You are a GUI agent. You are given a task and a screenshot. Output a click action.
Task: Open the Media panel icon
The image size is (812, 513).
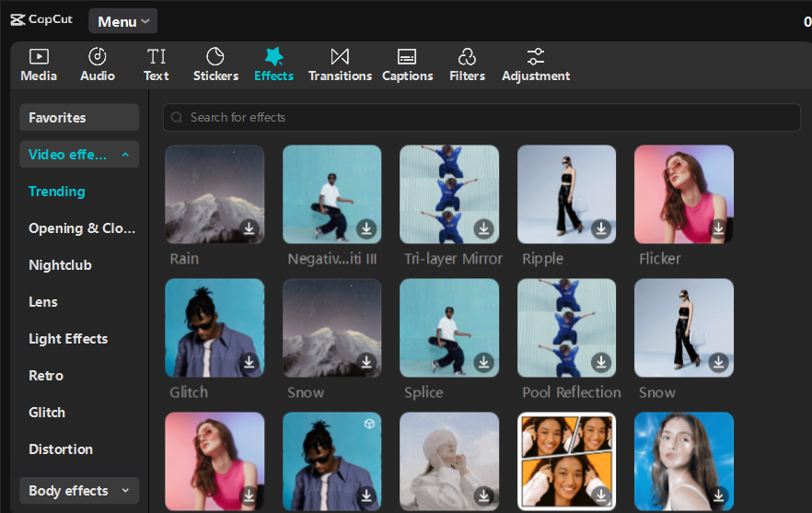click(x=39, y=57)
